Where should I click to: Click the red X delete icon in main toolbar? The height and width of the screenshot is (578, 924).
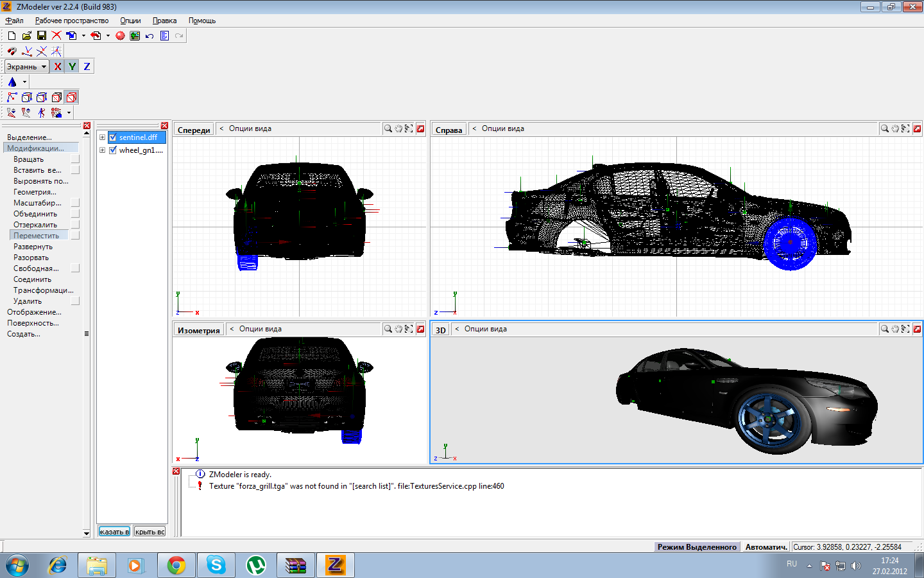[56, 36]
